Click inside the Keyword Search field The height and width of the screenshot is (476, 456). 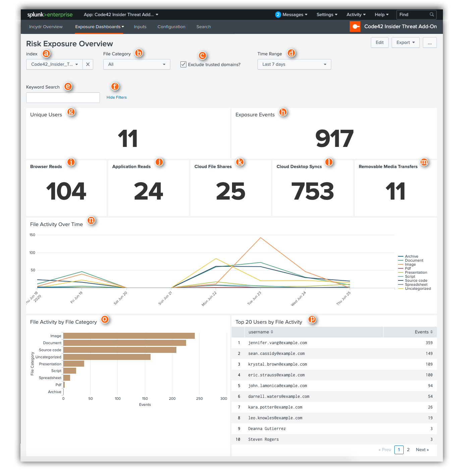(x=63, y=97)
